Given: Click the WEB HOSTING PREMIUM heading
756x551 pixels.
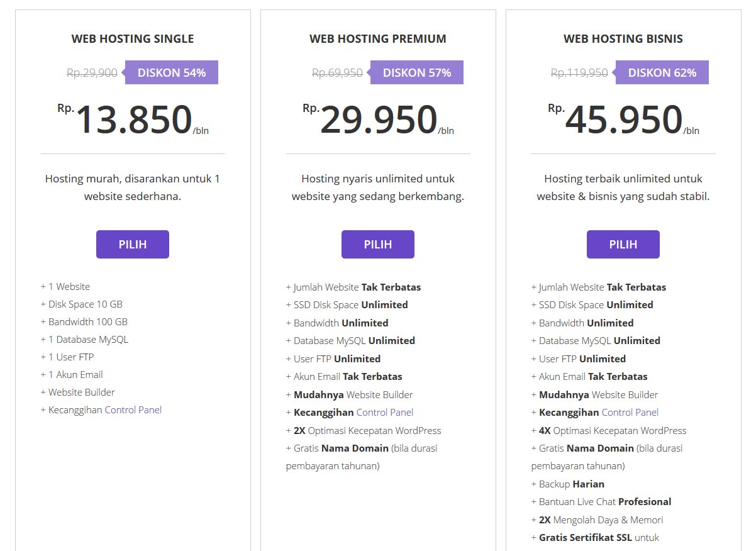Looking at the screenshot, I should click(x=378, y=38).
